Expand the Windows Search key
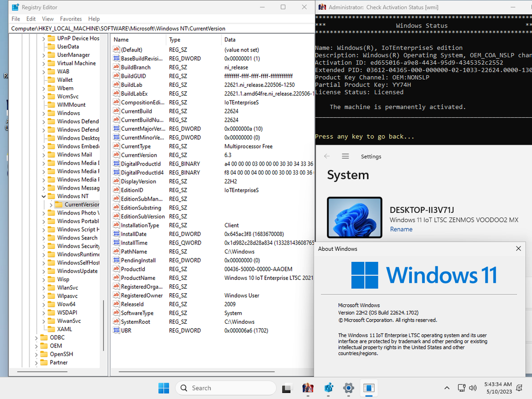The image size is (532, 399). (43, 238)
